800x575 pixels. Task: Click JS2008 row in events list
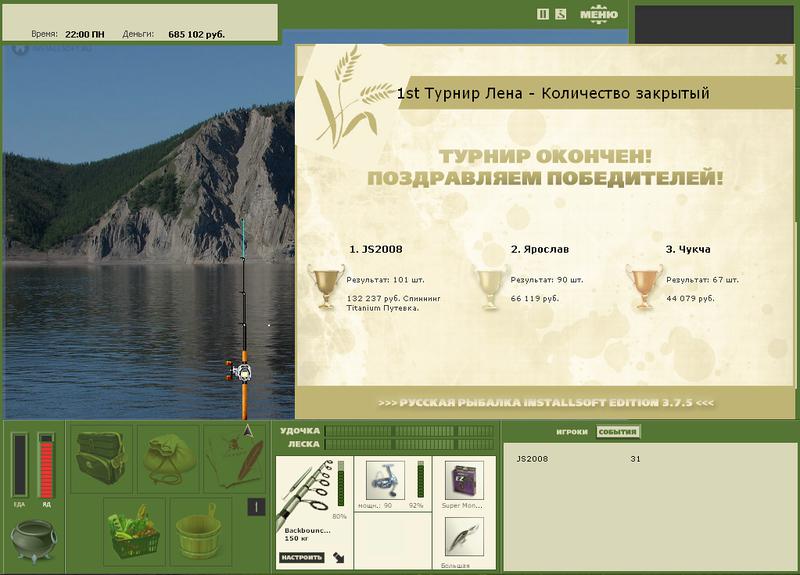[x=579, y=459]
